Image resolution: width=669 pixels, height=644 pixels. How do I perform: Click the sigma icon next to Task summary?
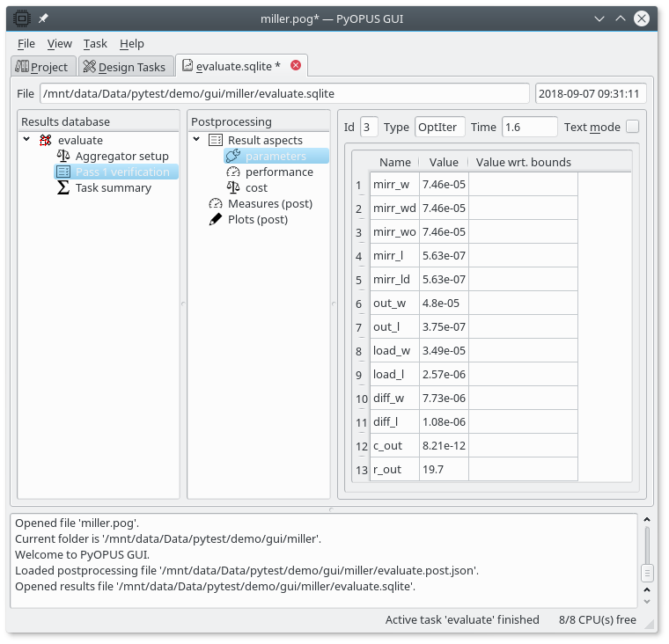63,187
